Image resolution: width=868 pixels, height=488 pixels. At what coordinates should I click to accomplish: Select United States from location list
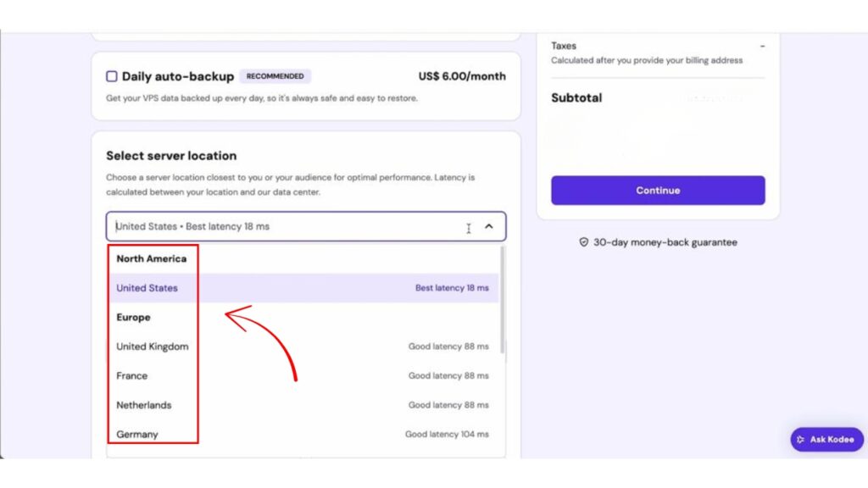pos(147,288)
